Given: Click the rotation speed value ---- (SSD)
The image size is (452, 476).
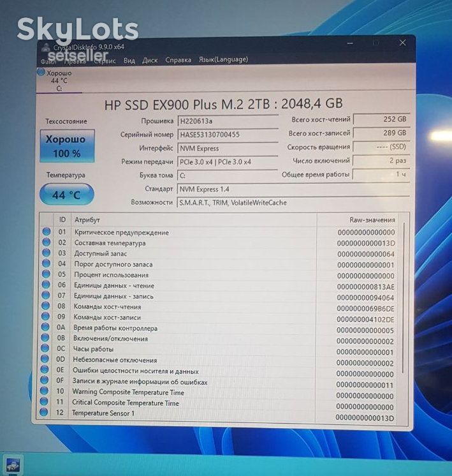Looking at the screenshot, I should point(382,147).
